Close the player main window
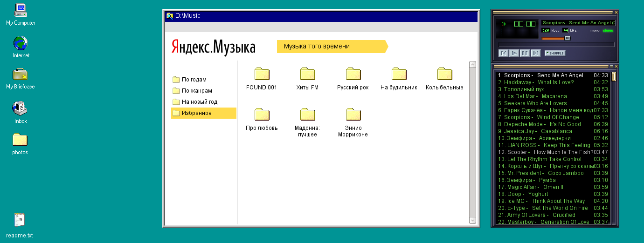 (616, 12)
